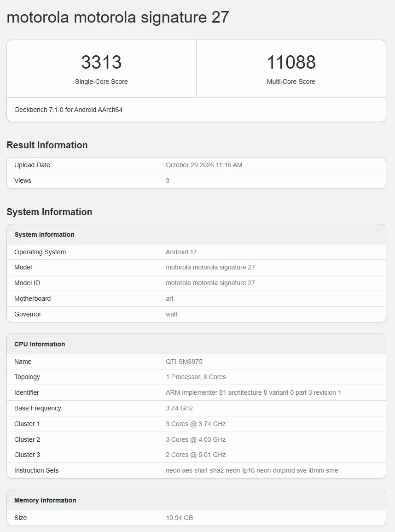Click the 'Governor' row label
Image resolution: width=395 pixels, height=532 pixels.
point(28,314)
